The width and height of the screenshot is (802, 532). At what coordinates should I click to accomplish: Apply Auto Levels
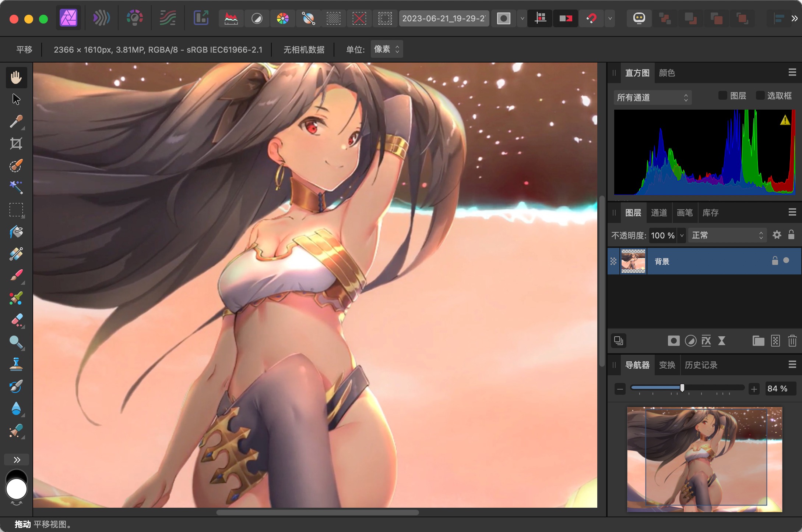[x=231, y=18]
